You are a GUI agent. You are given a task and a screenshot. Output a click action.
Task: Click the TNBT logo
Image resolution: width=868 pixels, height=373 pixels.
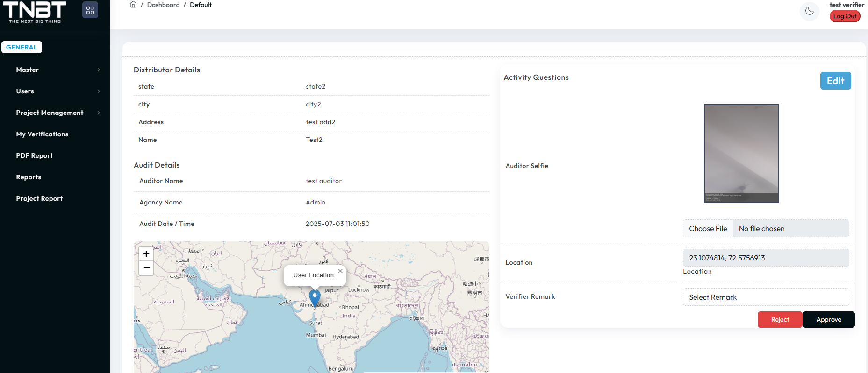[35, 12]
